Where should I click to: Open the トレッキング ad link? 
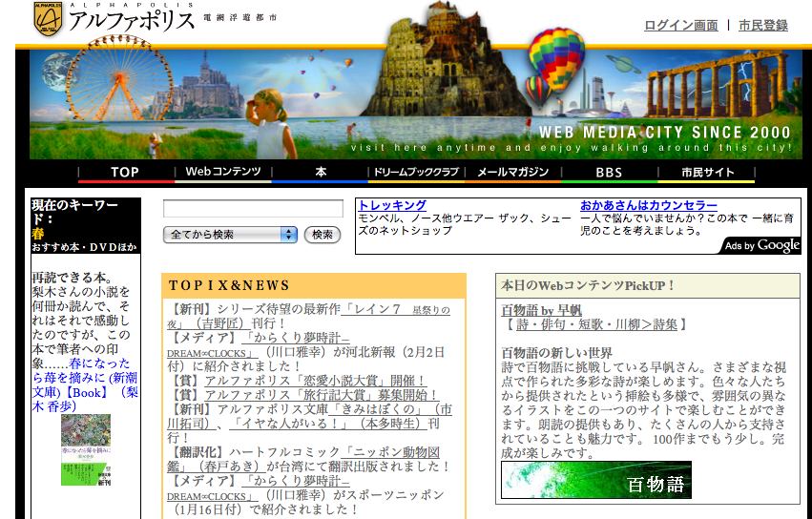(392, 205)
